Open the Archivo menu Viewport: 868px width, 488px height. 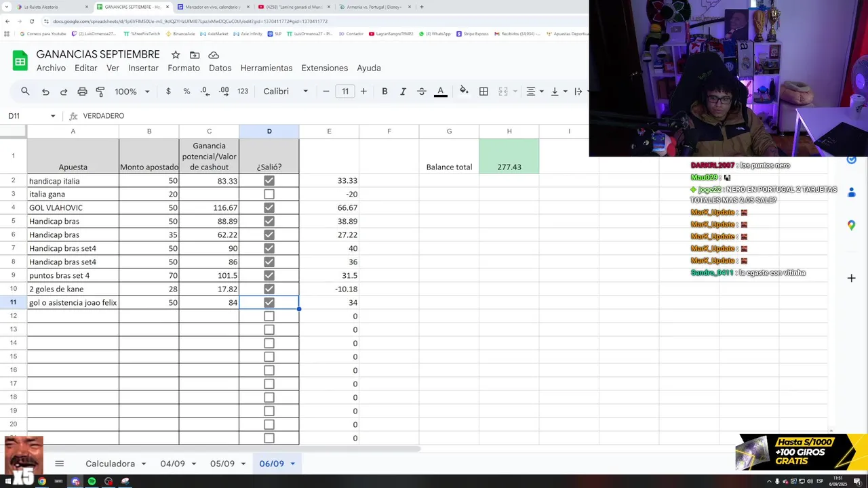[51, 68]
